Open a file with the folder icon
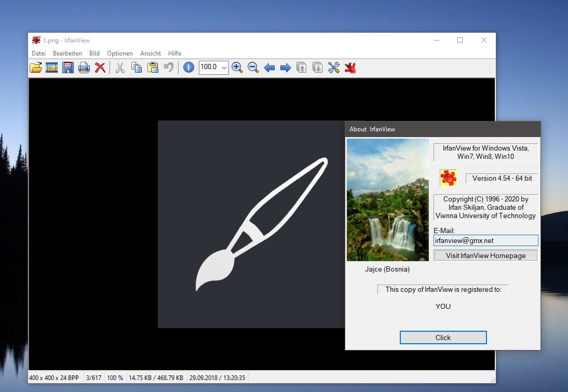The image size is (568, 392). pos(36,67)
